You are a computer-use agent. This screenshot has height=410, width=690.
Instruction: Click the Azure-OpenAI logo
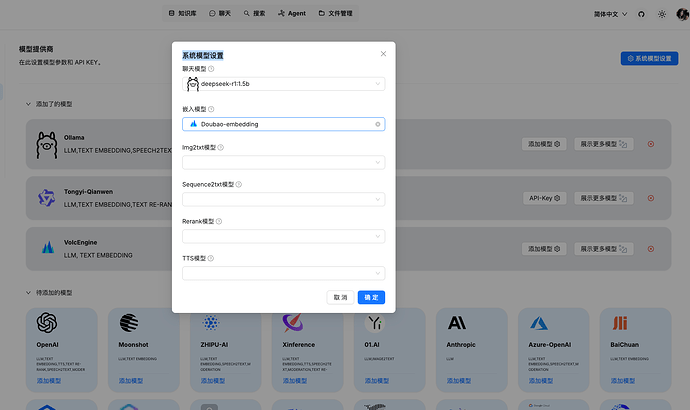pyautogui.click(x=539, y=323)
